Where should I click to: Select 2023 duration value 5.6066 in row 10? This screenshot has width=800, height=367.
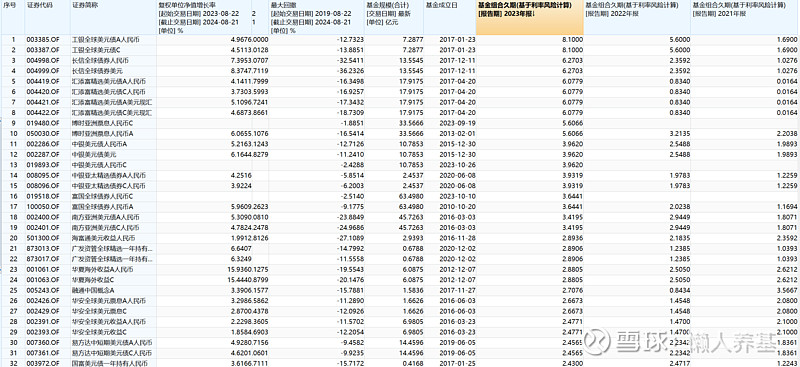pyautogui.click(x=572, y=133)
